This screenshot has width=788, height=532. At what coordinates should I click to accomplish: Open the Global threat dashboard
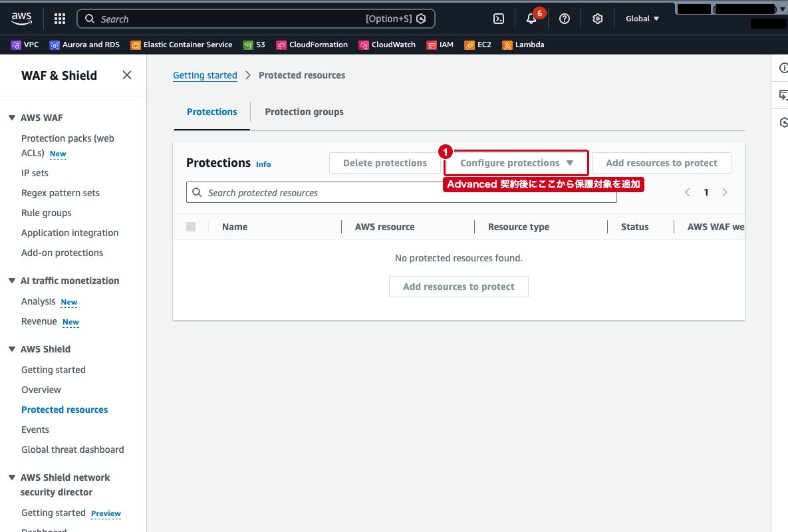coord(72,450)
